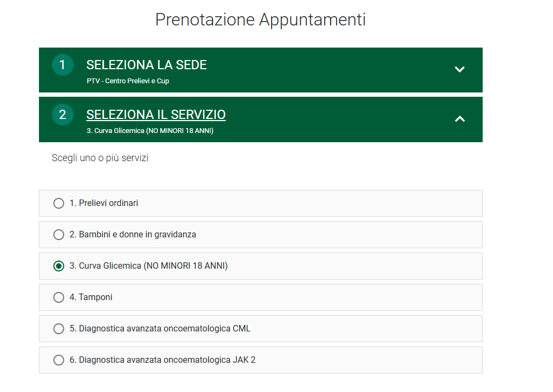Open the SELEZIONA LA SEDE section header
553x392 pixels.
[261, 70]
